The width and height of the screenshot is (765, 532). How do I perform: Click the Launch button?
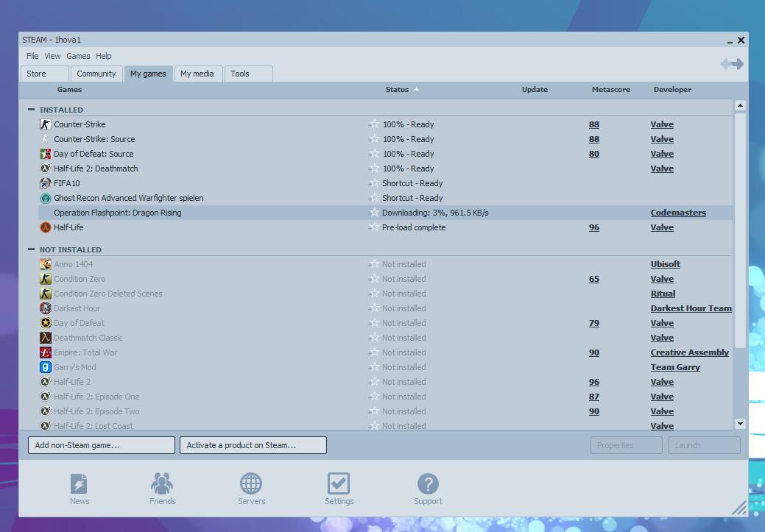coord(705,445)
